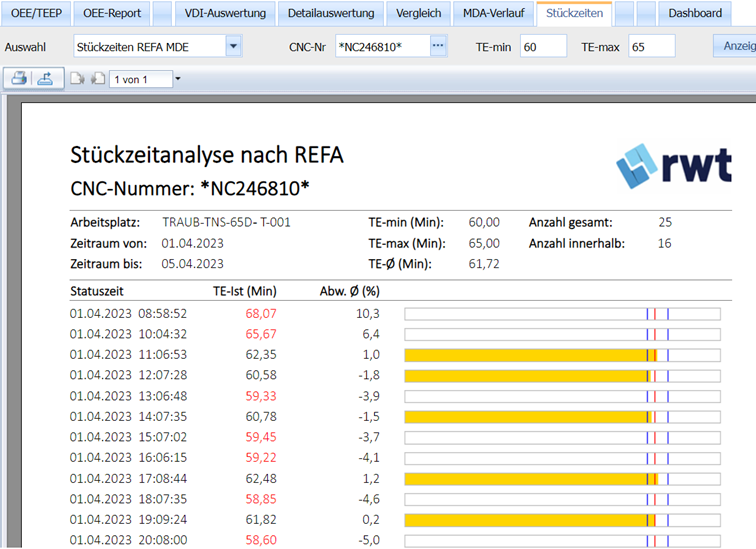
Task: Click the '1 von 1' page field
Action: 141,79
